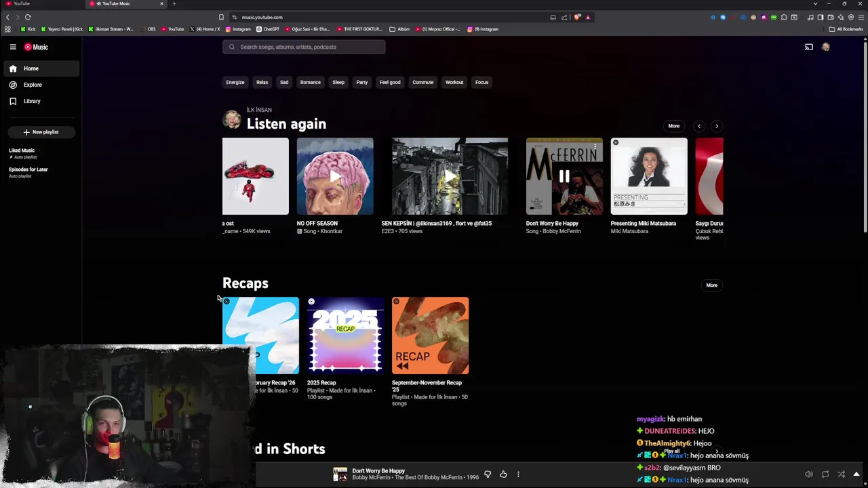Open the Cast to device icon
This screenshot has width=868, height=488.
(x=809, y=47)
